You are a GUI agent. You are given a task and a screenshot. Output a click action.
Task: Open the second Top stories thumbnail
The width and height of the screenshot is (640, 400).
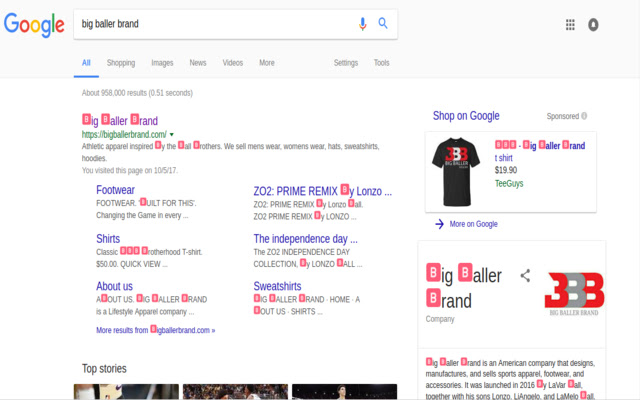pos(235,391)
